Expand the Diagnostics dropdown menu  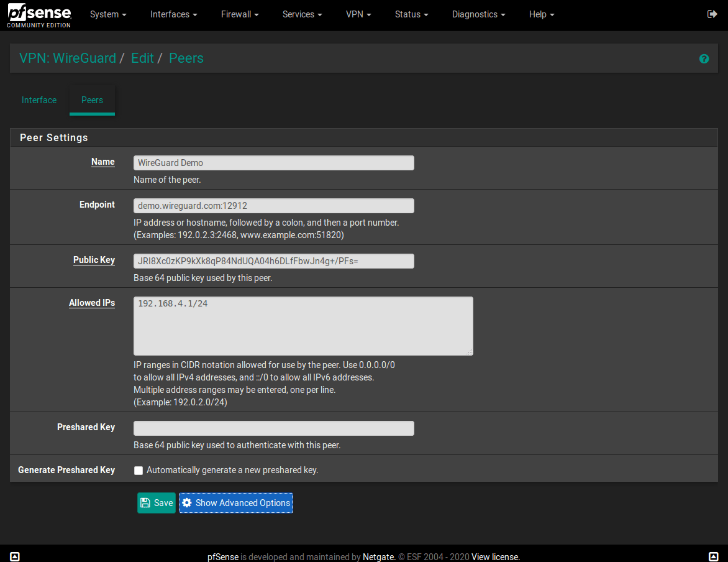tap(478, 14)
